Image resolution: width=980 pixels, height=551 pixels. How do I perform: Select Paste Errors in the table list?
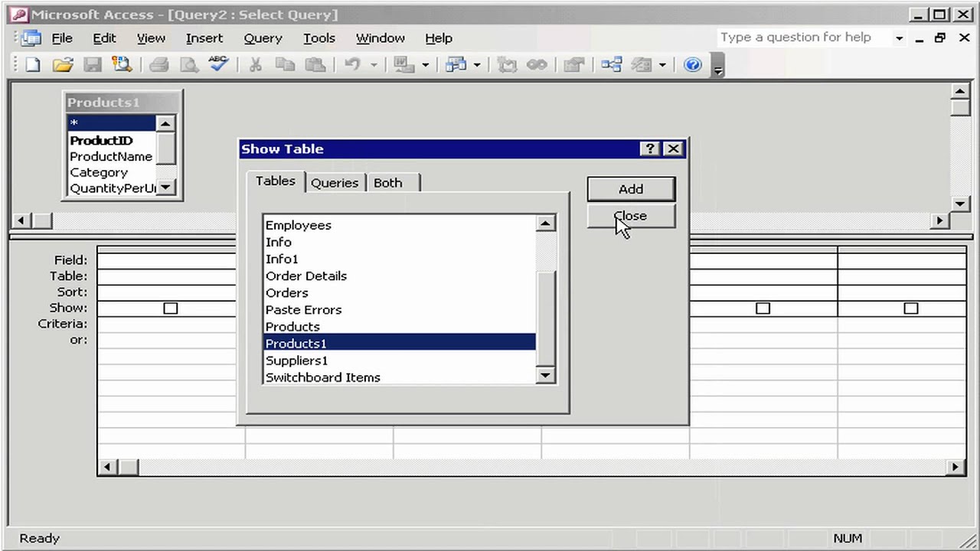pos(399,309)
